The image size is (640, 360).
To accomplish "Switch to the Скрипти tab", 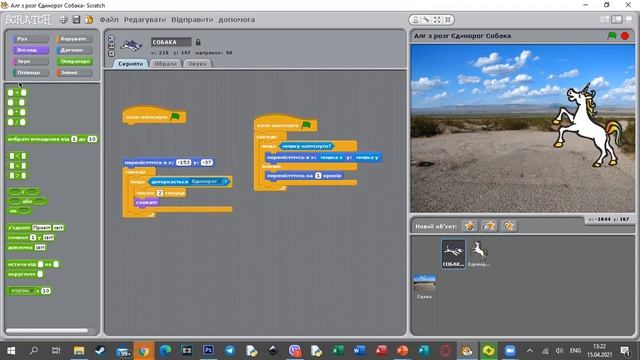I will tap(131, 64).
